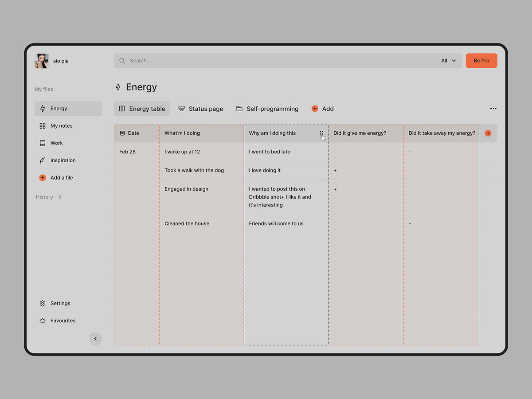Select the Work file icon in sidebar
Image resolution: width=532 pixels, height=399 pixels.
[x=43, y=143]
